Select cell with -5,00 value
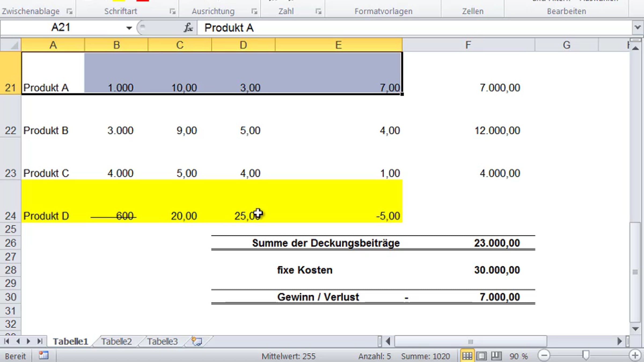The image size is (644, 362). click(339, 201)
